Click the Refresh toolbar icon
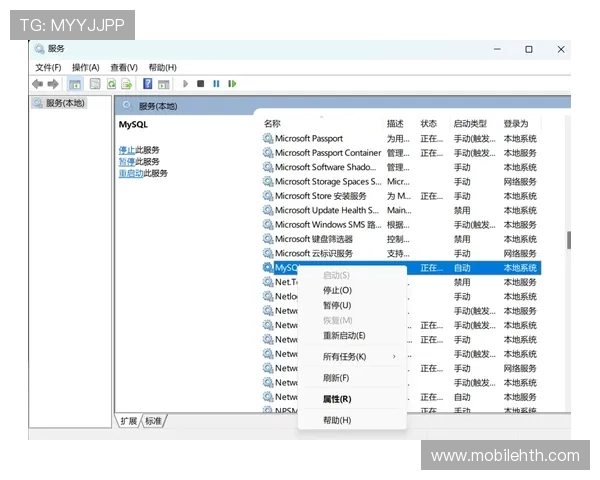The width and height of the screenshot is (600, 480). coord(111,84)
